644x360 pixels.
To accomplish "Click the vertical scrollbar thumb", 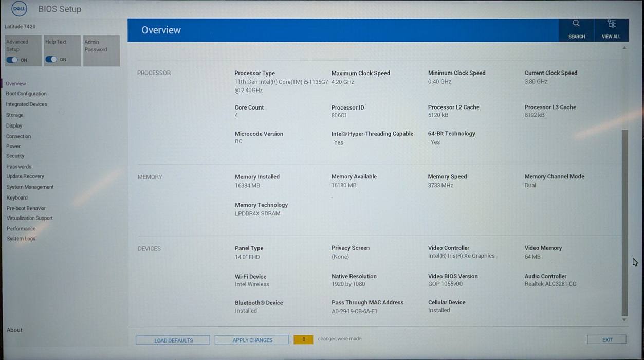I will pos(625,223).
